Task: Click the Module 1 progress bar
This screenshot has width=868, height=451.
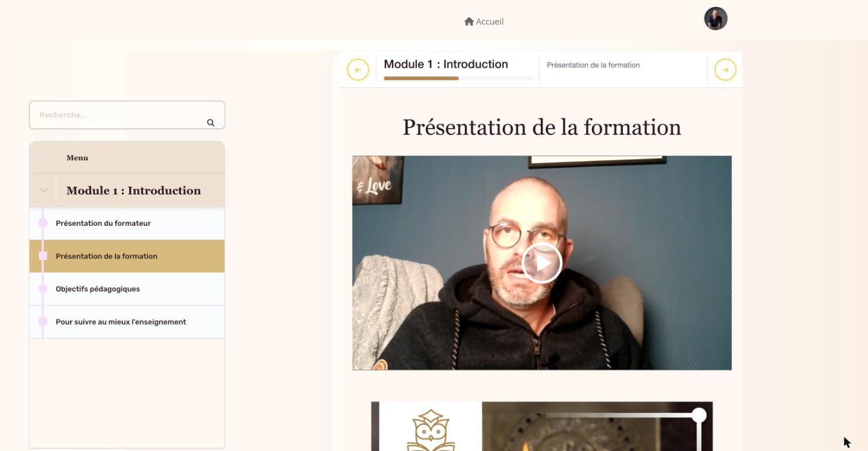Action: [459, 78]
